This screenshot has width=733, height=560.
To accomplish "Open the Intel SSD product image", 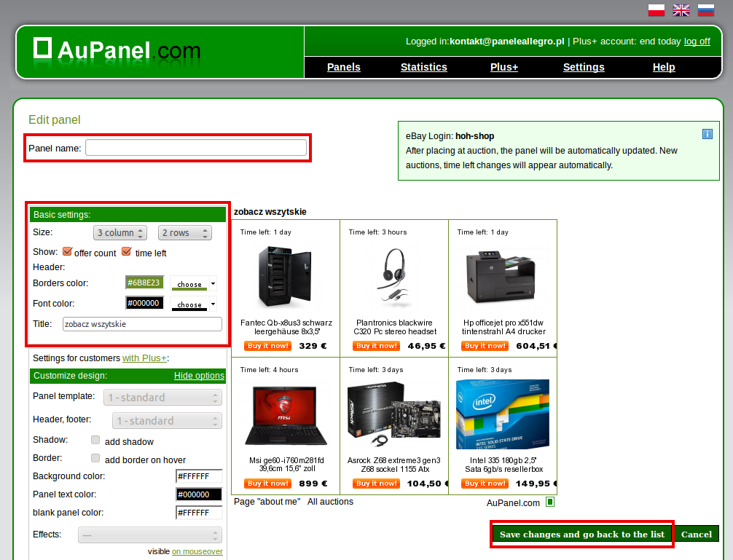I will tap(503, 414).
